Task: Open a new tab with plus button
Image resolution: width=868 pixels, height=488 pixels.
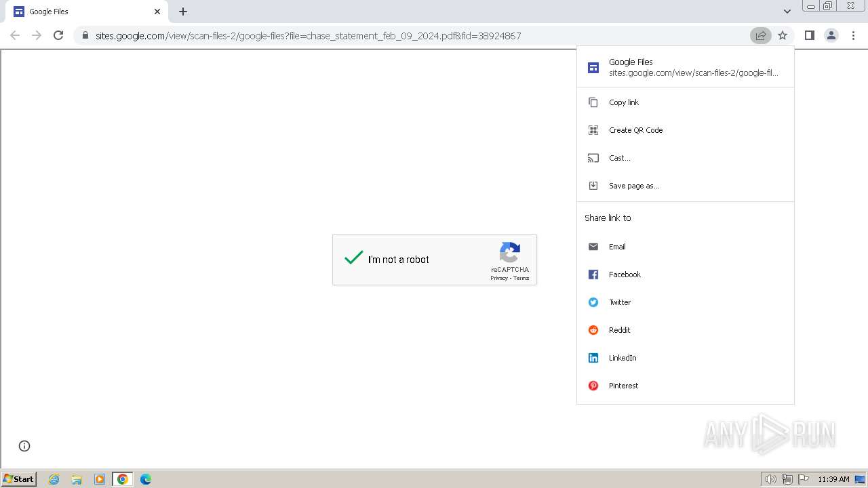Action: [183, 12]
